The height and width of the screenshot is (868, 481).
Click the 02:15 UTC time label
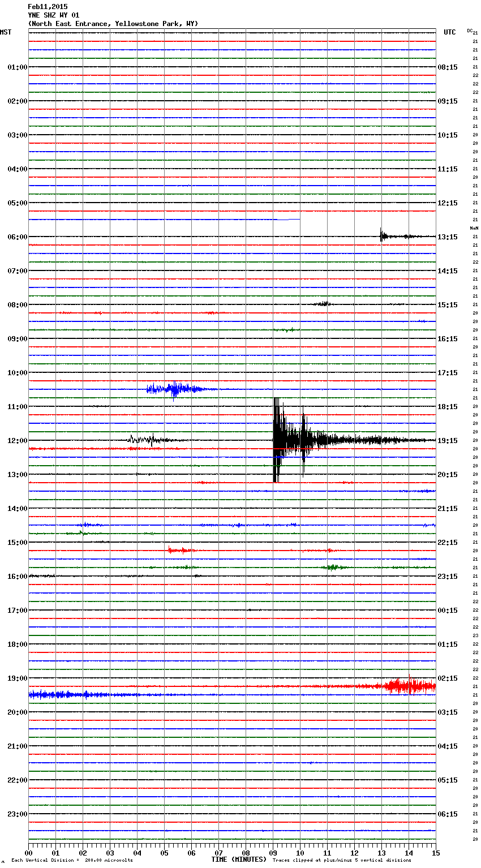tap(448, 678)
